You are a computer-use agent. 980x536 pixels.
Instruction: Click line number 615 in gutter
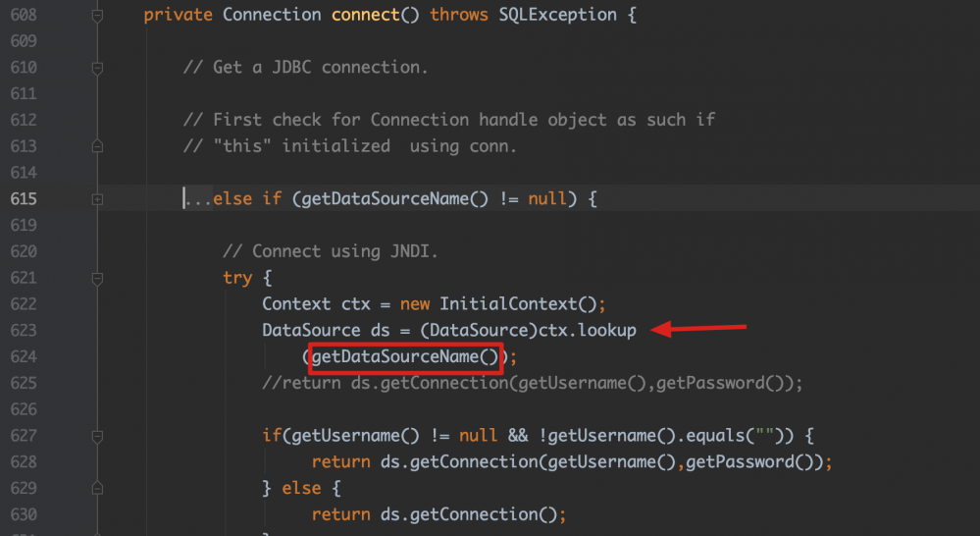point(23,199)
